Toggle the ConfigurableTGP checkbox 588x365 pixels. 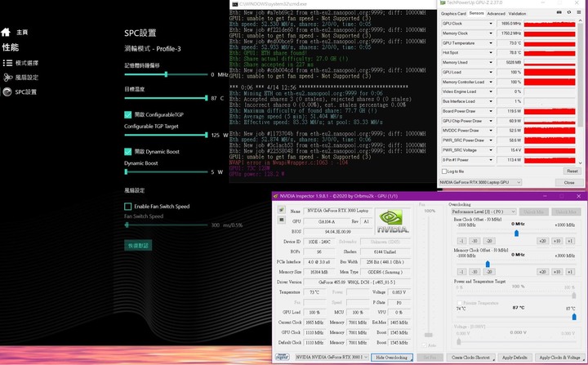[128, 115]
